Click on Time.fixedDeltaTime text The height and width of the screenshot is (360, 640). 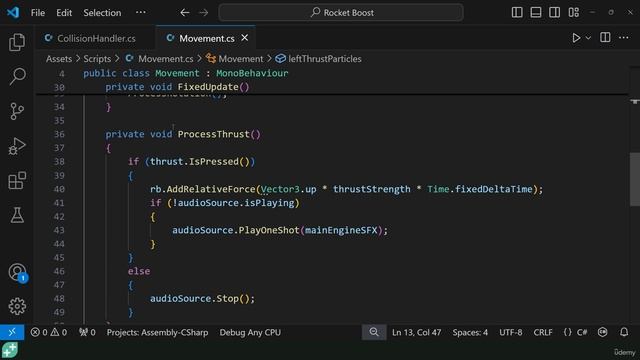tap(480, 189)
